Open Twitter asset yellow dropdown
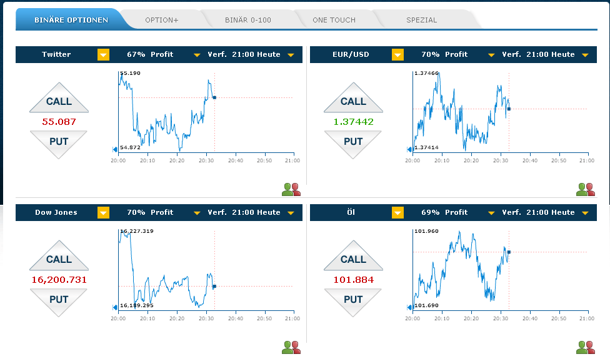Viewport: 610px width, 364px height. pyautogui.click(x=103, y=55)
